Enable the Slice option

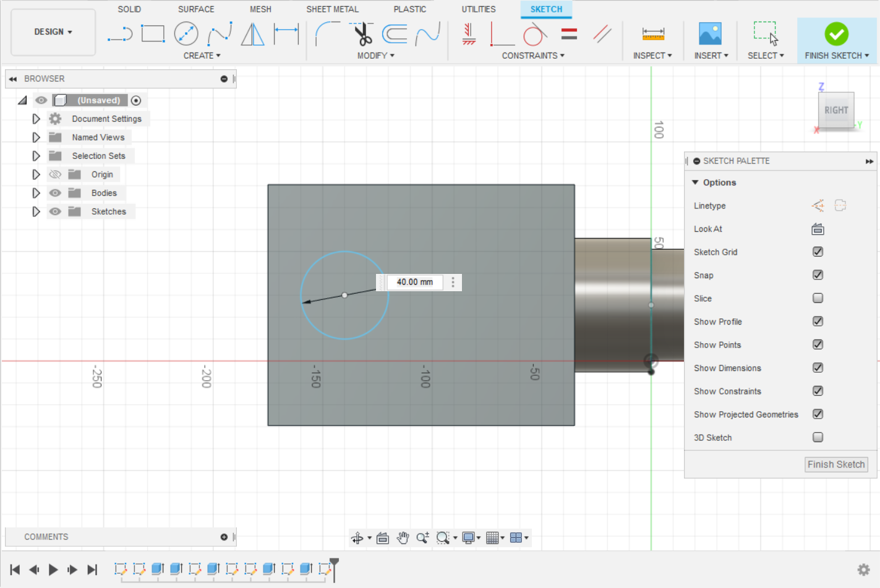(818, 298)
